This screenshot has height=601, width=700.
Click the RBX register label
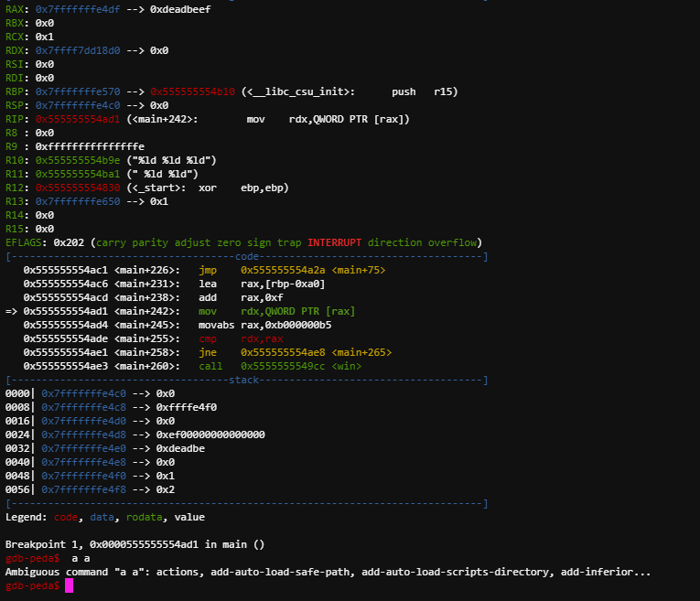(15, 23)
